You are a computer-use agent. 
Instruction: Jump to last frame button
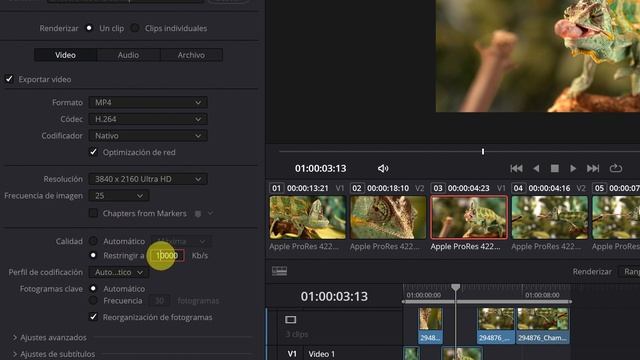coord(593,169)
